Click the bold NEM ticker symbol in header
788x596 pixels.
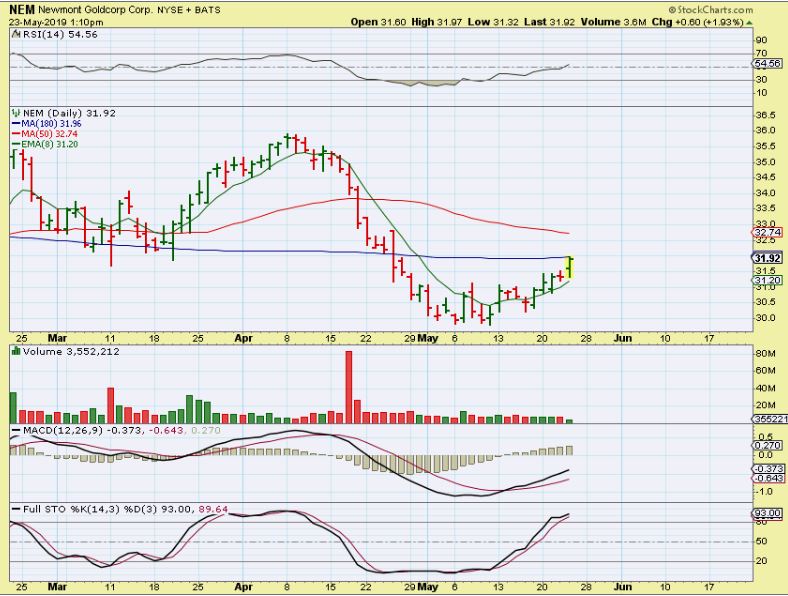pos(22,10)
